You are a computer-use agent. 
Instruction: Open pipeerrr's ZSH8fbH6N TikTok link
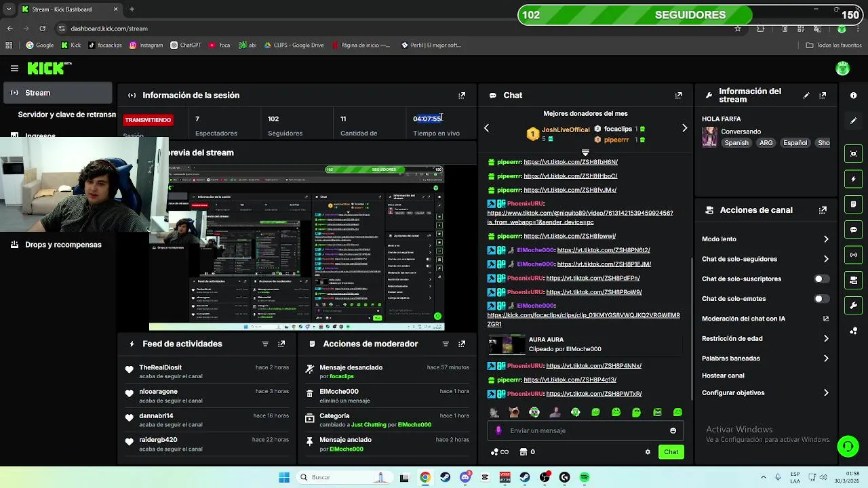coord(570,162)
